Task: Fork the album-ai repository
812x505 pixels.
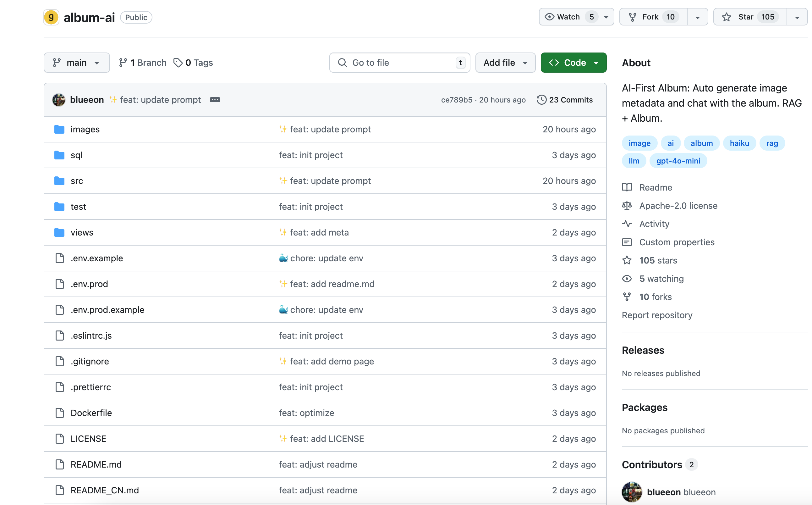Action: point(653,17)
